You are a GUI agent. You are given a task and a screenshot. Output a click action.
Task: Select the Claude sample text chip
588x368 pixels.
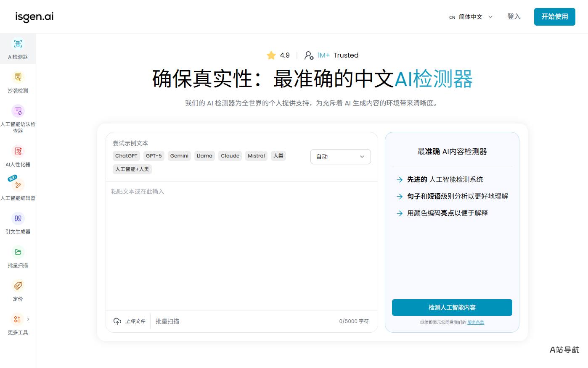[x=230, y=156]
